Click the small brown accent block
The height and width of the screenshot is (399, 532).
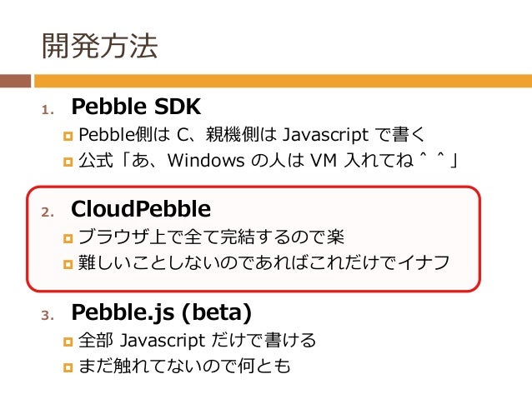[x=15, y=81]
